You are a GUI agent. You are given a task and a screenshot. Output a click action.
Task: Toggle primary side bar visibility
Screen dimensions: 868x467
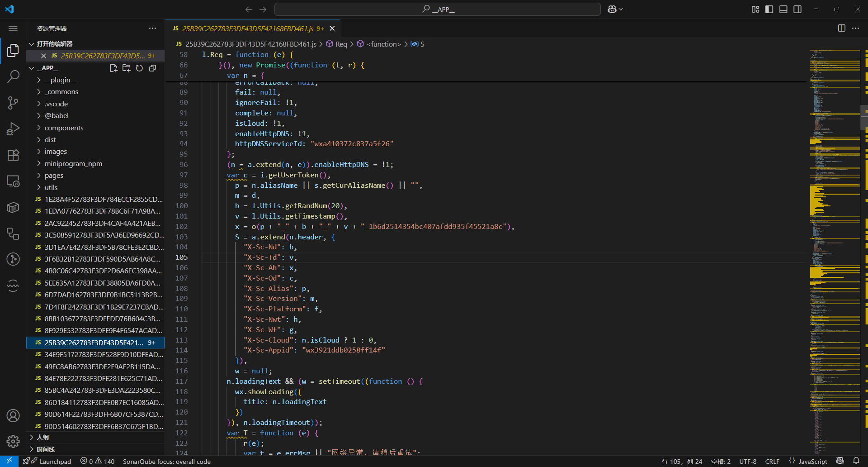(769, 9)
